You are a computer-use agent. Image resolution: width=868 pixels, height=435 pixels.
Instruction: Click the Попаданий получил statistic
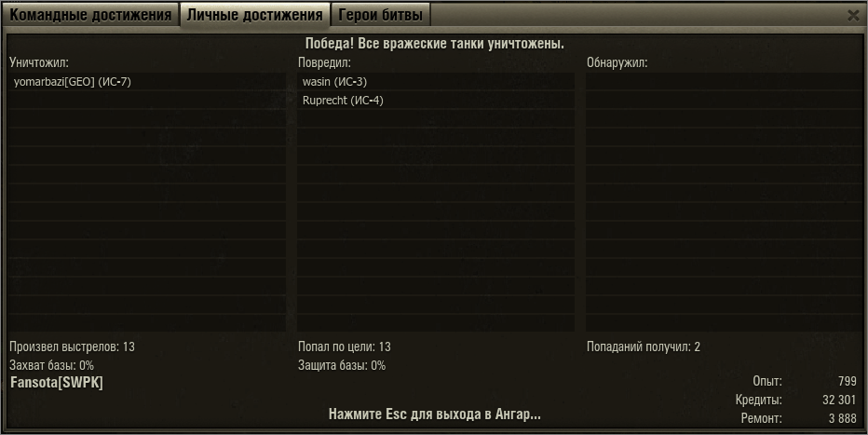pos(644,347)
